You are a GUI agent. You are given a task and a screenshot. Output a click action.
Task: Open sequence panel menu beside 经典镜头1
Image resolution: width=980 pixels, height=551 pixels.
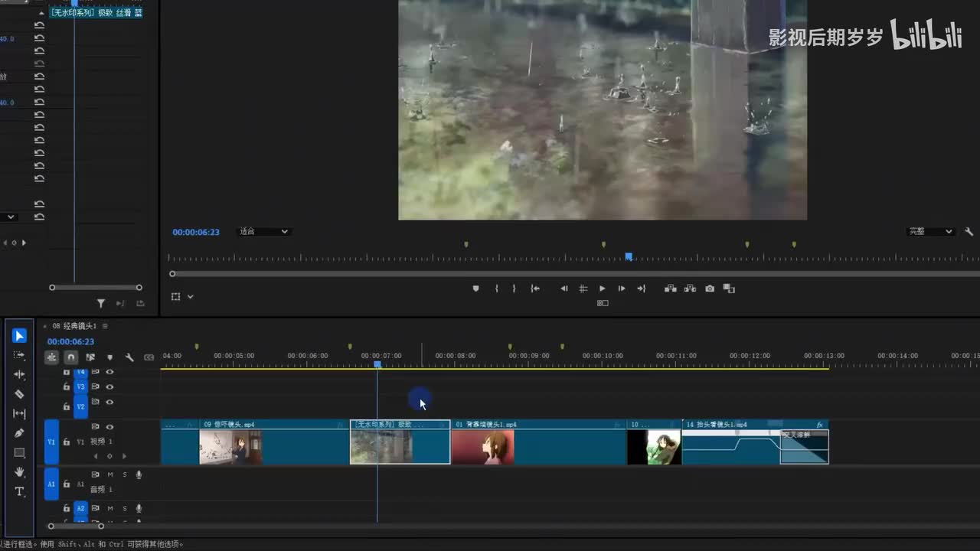105,326
